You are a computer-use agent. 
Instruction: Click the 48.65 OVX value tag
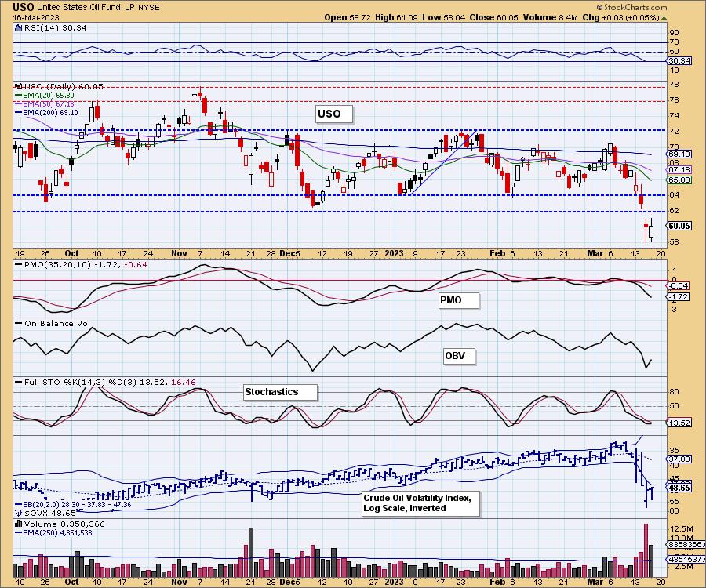[679, 488]
